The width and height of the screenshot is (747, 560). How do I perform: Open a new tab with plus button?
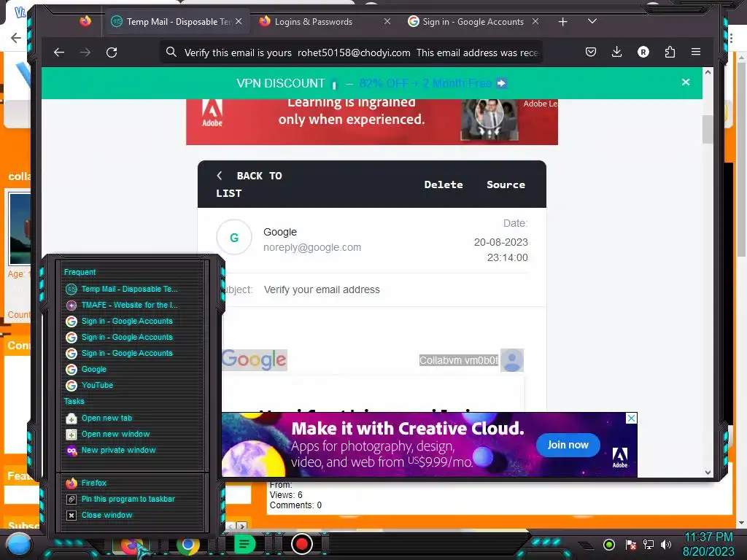562,21
